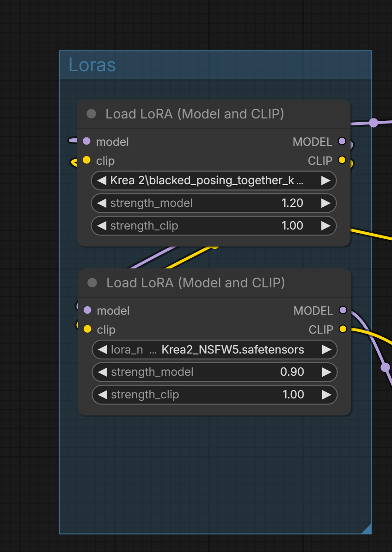Image resolution: width=392 pixels, height=552 pixels.
Task: Increase the bottom node's strength_clip with the right arrow
Action: tap(327, 395)
